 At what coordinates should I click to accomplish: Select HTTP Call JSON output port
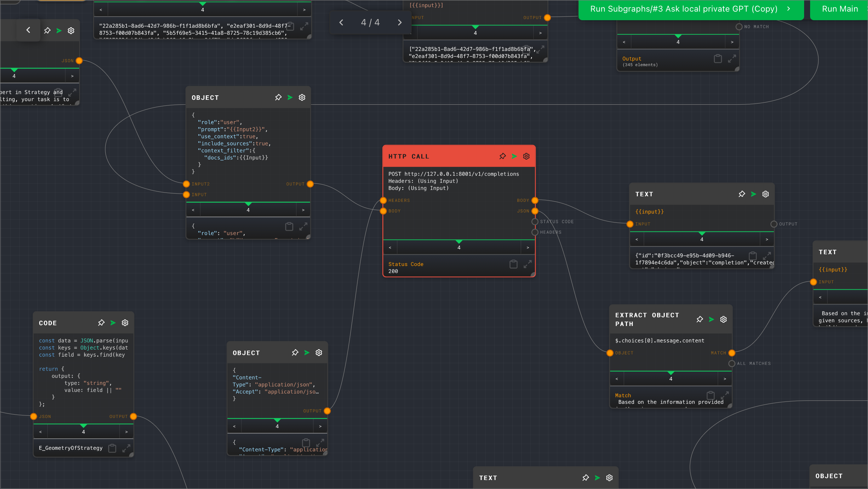(535, 211)
